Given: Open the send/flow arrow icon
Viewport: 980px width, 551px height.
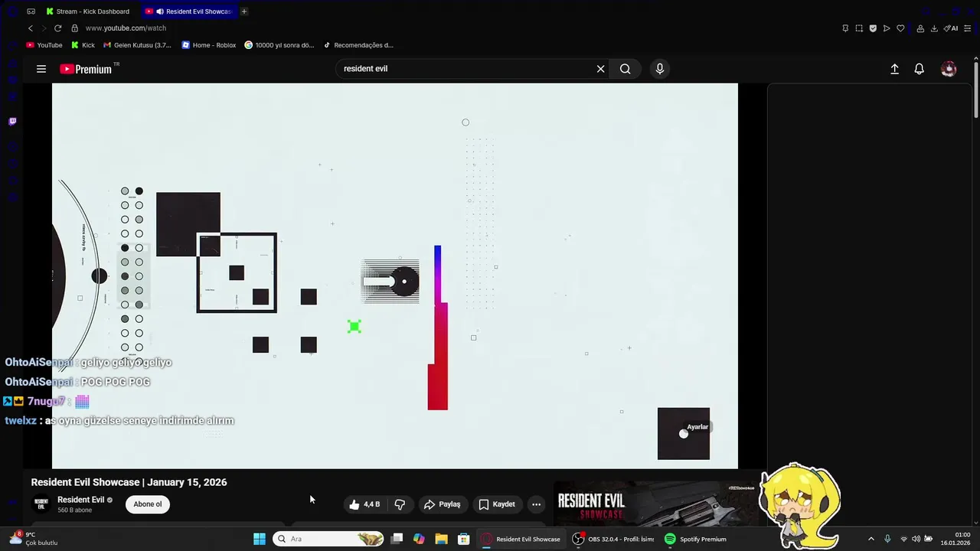Looking at the screenshot, I should pos(887,28).
